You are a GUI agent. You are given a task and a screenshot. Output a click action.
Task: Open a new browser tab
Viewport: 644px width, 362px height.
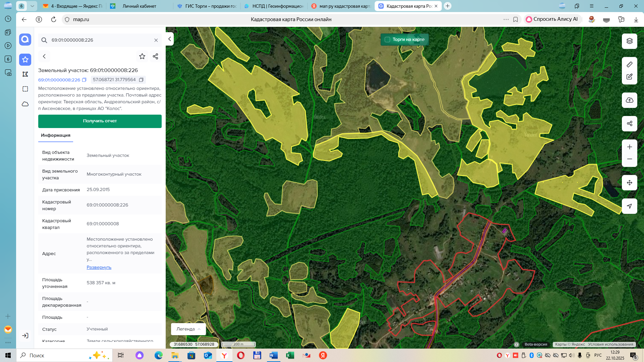(x=447, y=6)
